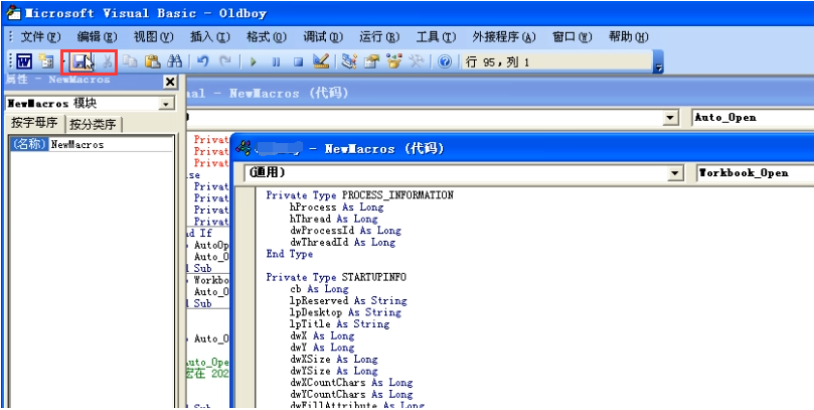Open the Auto_Open procedure box in back window
This screenshot has height=410, width=814.
753,118
